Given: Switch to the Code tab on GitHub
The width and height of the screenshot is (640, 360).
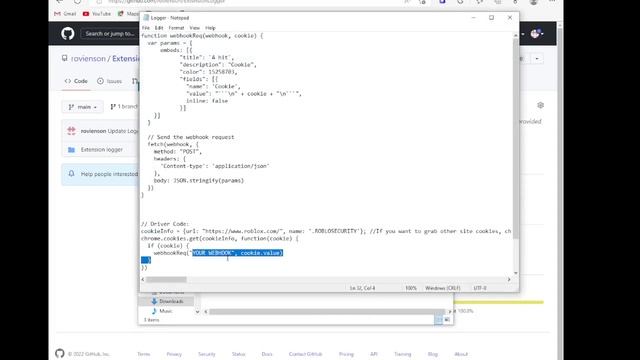Looking at the screenshot, I should coord(76,81).
